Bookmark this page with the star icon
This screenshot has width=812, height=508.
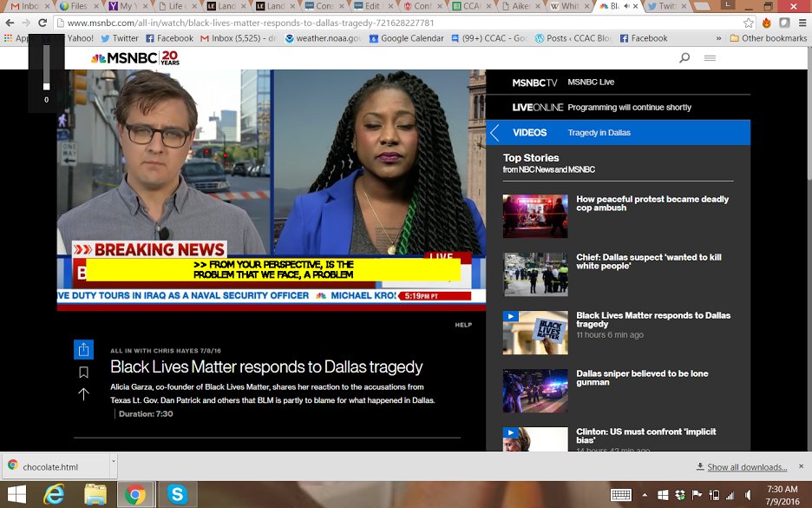point(749,23)
